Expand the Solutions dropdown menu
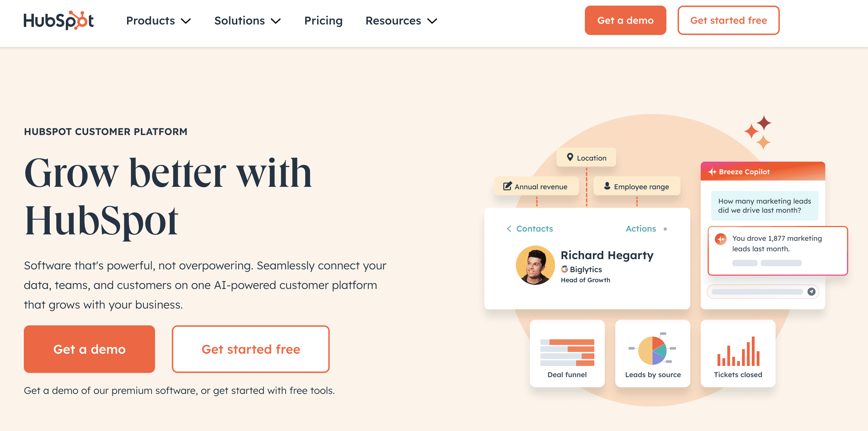Screen dimensions: 868x431 247,21
